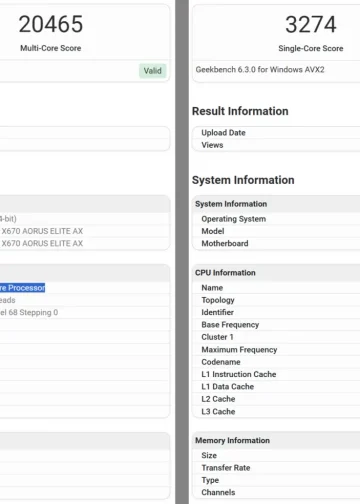Select the Identifier row label
Image resolution: width=360 pixels, height=504 pixels.
click(217, 312)
